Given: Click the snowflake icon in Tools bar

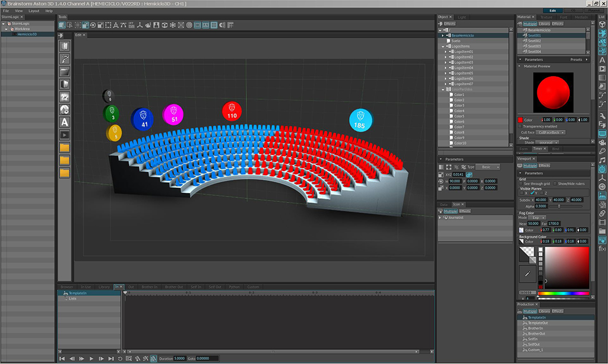Looking at the screenshot, I should click(173, 26).
